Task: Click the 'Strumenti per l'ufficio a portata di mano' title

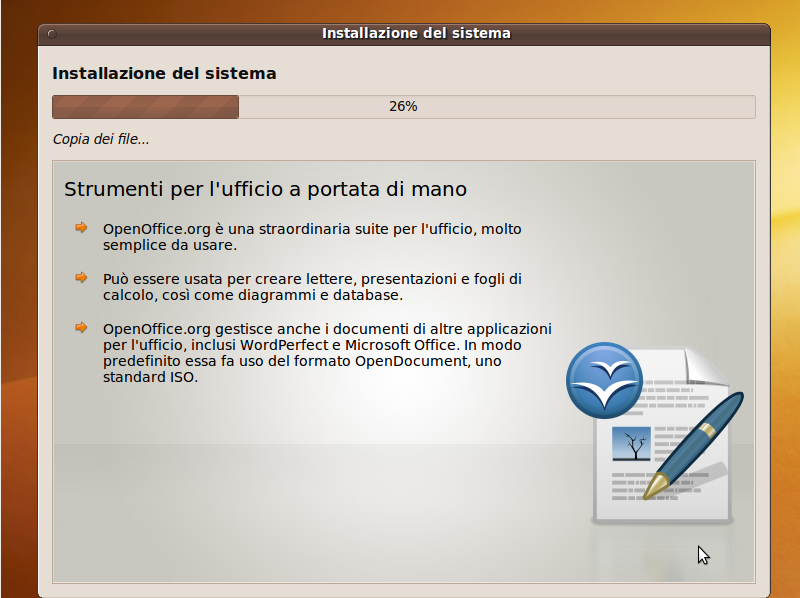Action: click(265, 189)
